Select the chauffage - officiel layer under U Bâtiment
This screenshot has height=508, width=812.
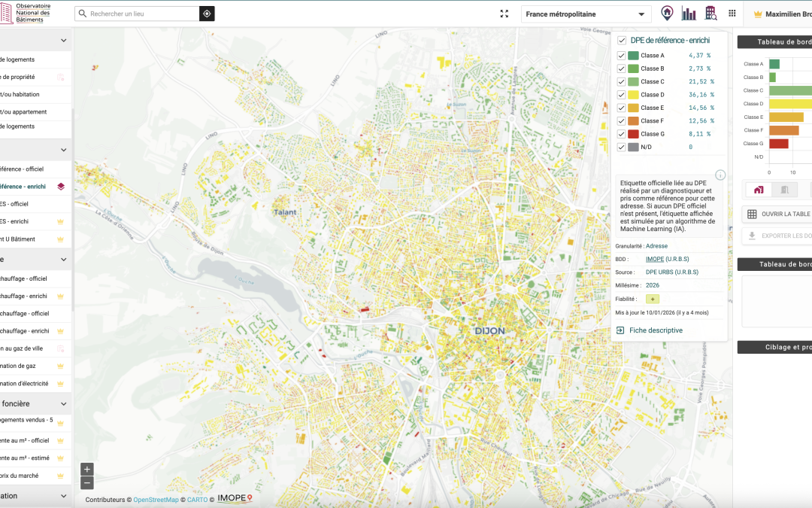(35, 279)
